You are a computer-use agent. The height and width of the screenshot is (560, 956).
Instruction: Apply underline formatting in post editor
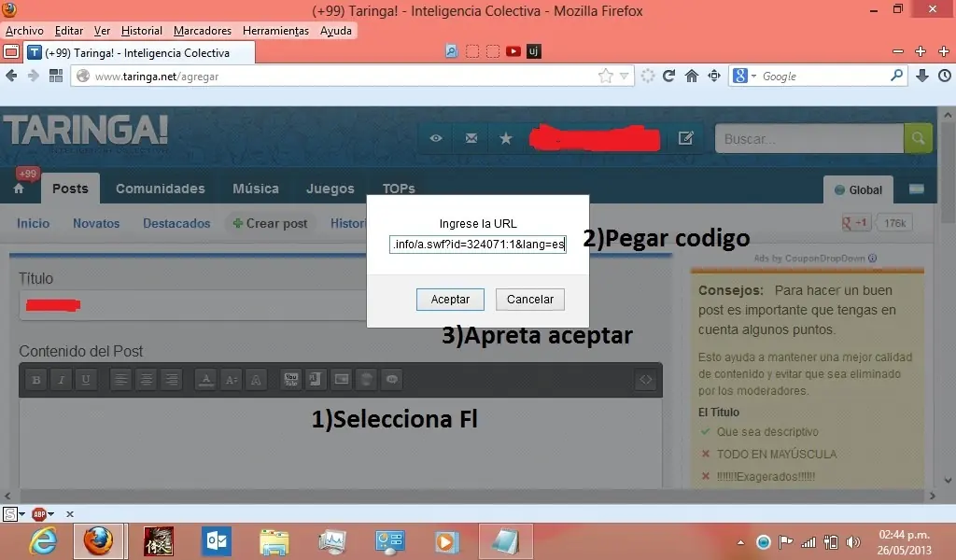(x=86, y=380)
